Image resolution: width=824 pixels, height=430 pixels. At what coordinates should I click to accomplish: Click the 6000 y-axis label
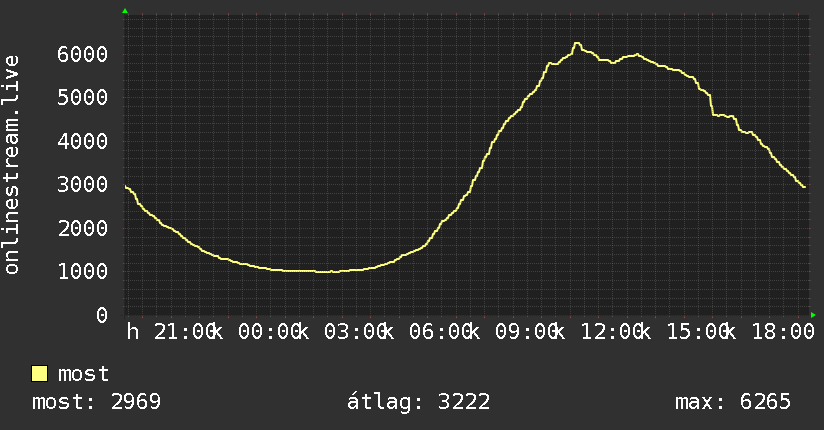coord(83,54)
